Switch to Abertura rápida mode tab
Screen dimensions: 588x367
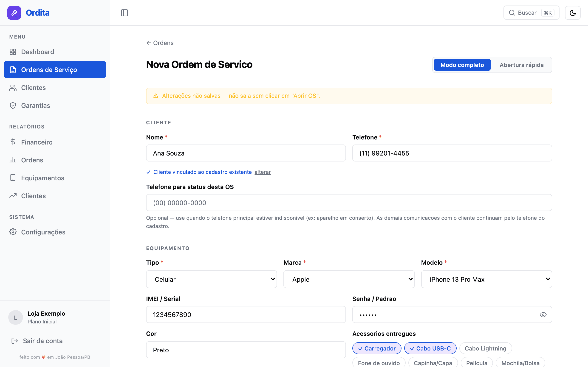pyautogui.click(x=521, y=65)
